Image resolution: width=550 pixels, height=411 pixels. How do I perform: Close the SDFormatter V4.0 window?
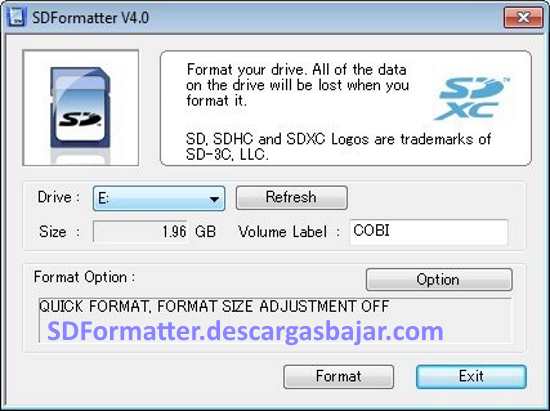pyautogui.click(x=523, y=17)
